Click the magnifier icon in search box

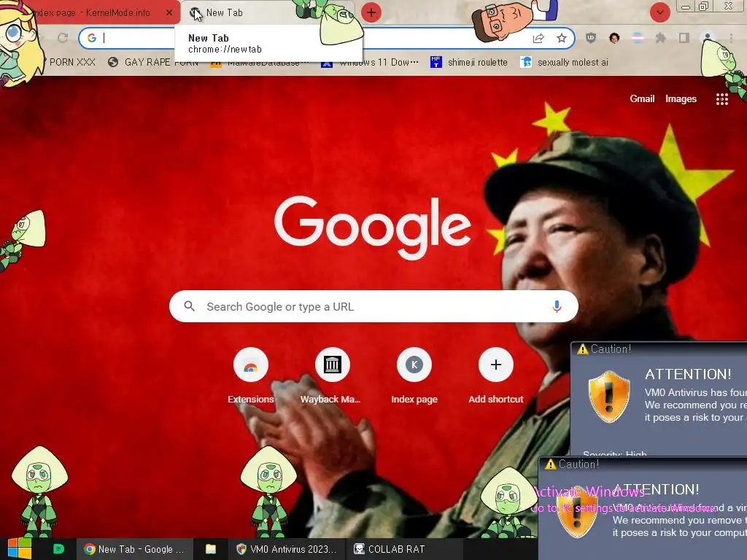point(189,306)
